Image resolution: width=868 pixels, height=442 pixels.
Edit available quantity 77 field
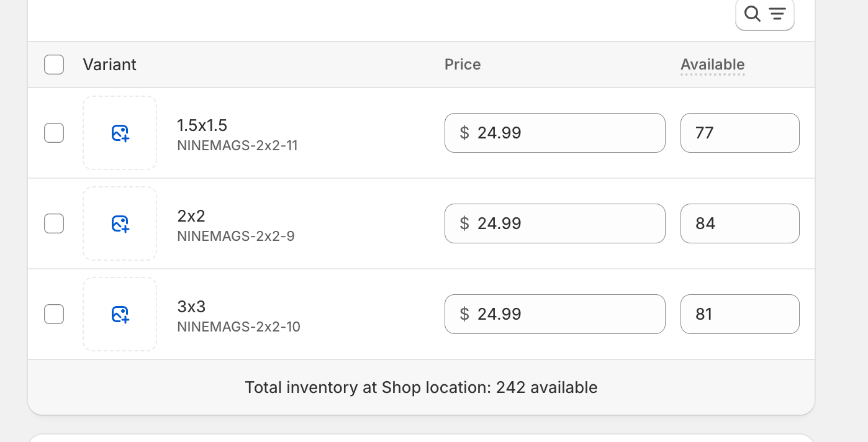(739, 133)
